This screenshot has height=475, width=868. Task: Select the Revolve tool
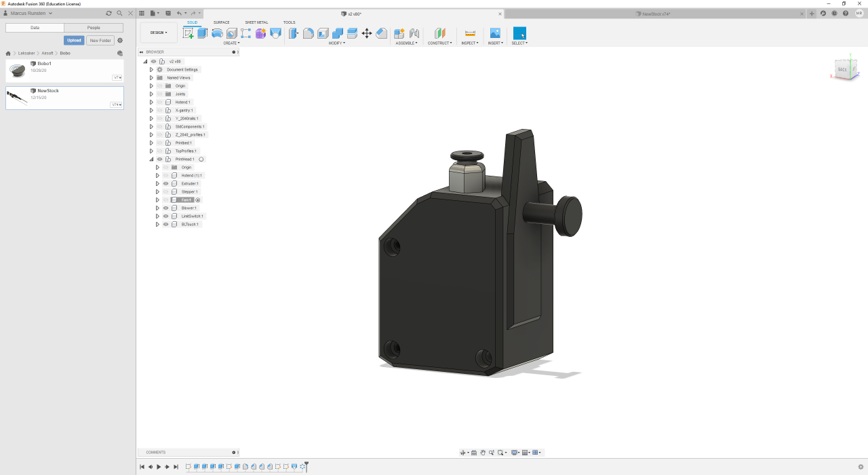[217, 33]
